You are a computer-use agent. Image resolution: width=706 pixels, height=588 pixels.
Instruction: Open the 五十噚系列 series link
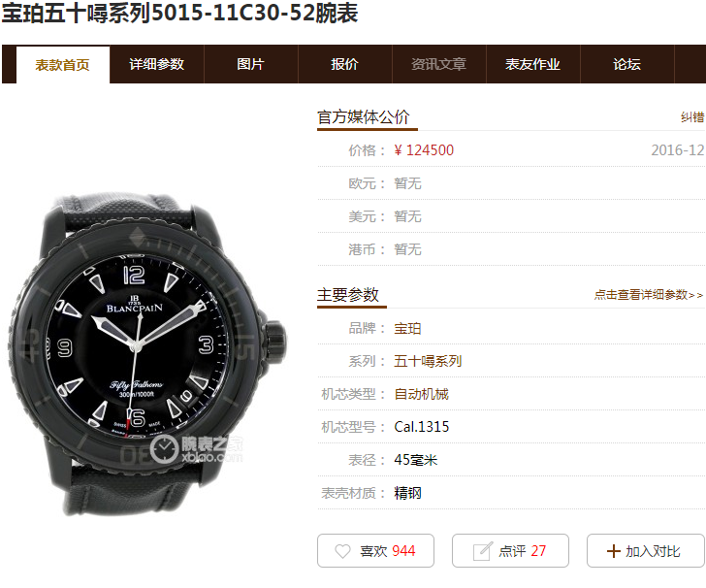(428, 361)
